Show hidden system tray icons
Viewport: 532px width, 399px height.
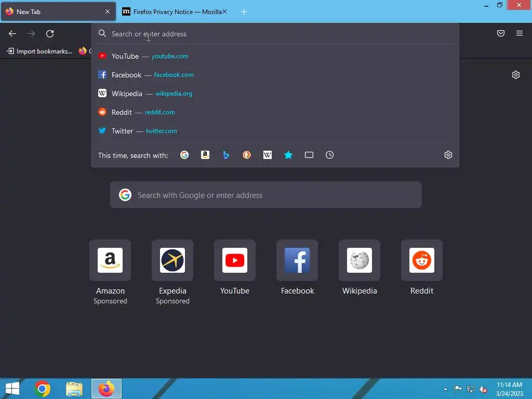(x=445, y=389)
